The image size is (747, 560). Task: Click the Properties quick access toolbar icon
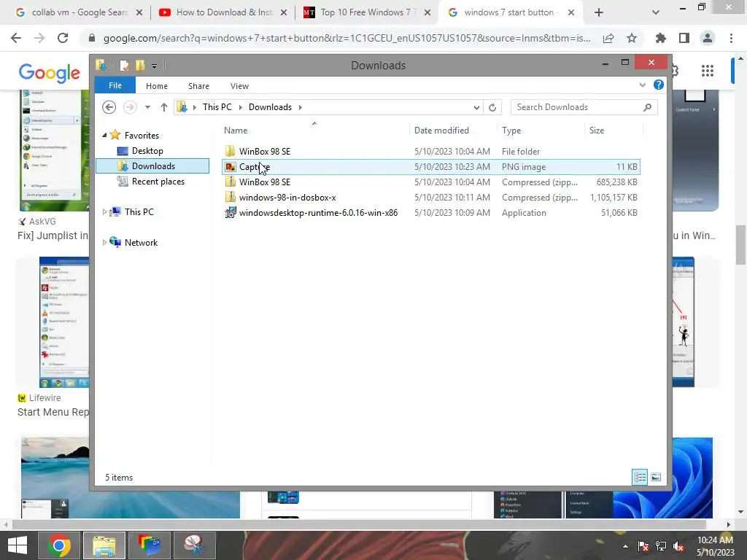pyautogui.click(x=124, y=65)
